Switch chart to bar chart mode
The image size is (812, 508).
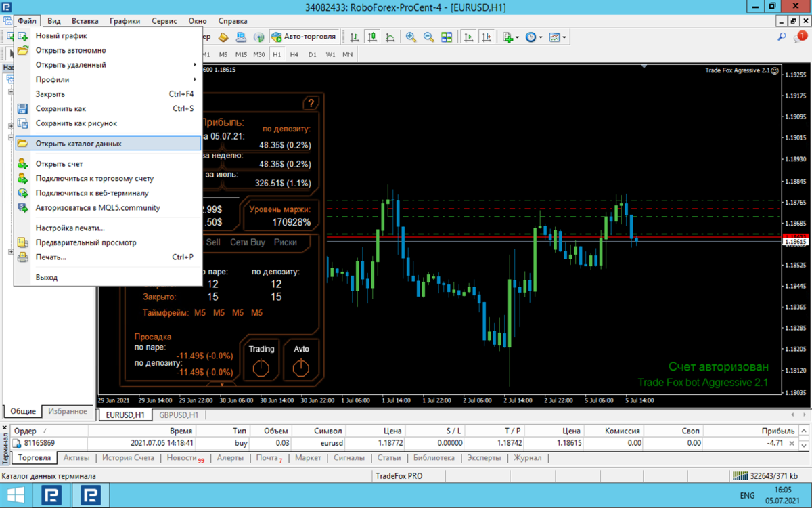click(355, 37)
